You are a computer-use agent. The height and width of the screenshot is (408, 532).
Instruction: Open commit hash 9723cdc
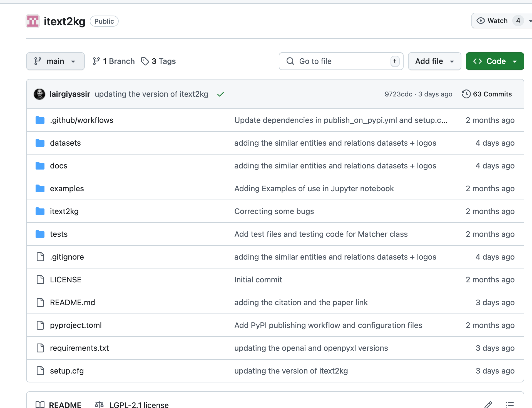coord(399,94)
